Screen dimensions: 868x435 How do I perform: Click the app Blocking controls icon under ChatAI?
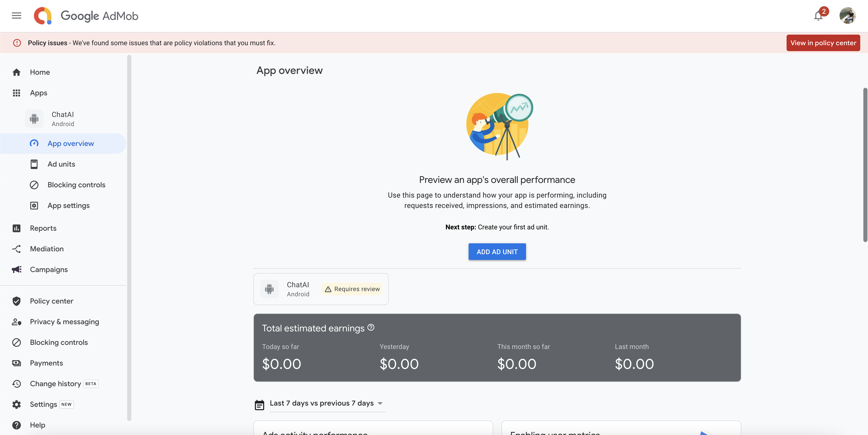pos(34,185)
